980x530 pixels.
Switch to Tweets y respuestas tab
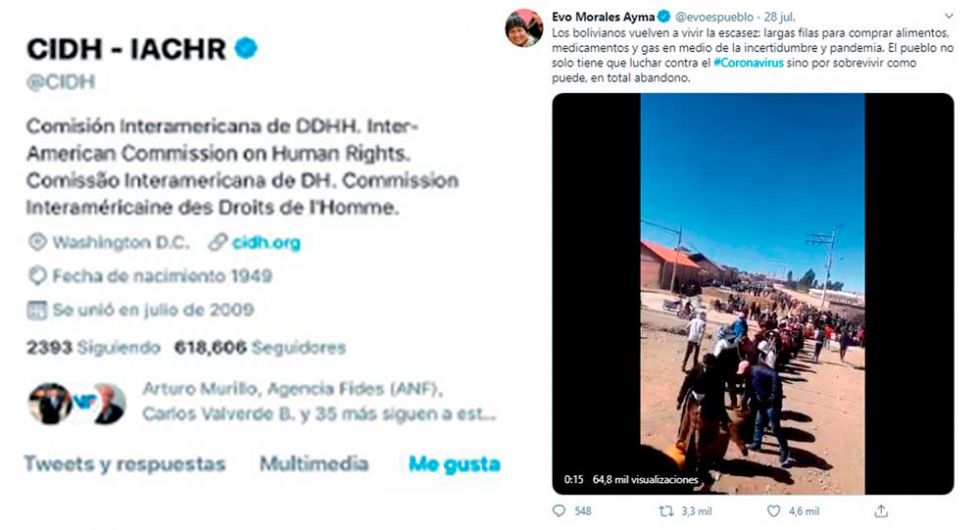(124, 464)
